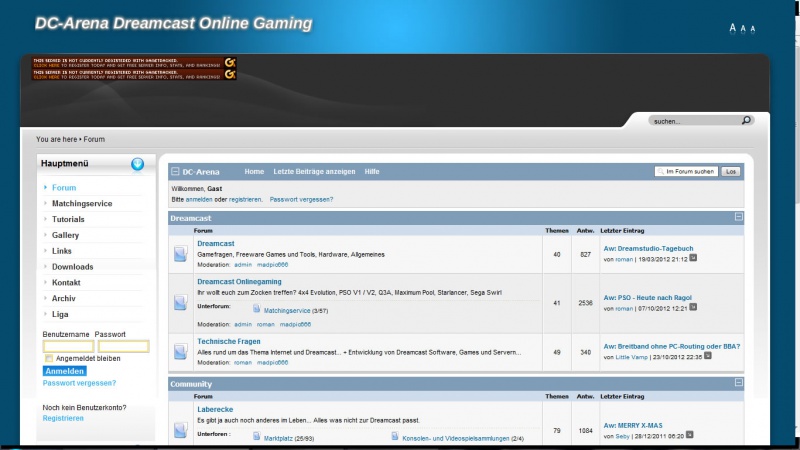The width and height of the screenshot is (800, 450).
Task: Jump to last post arrow for Dreamstudio-Tagebuch
Action: coord(693,259)
